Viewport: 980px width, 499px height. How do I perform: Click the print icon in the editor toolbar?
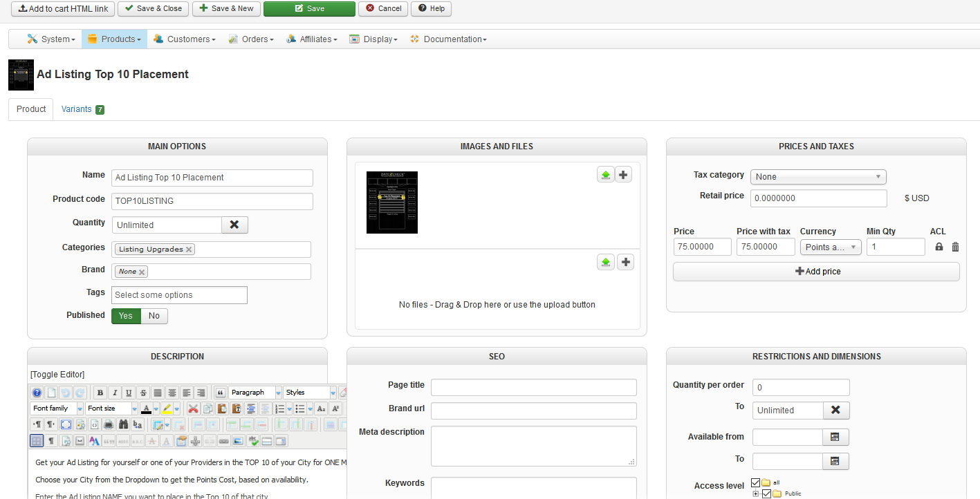click(x=109, y=424)
